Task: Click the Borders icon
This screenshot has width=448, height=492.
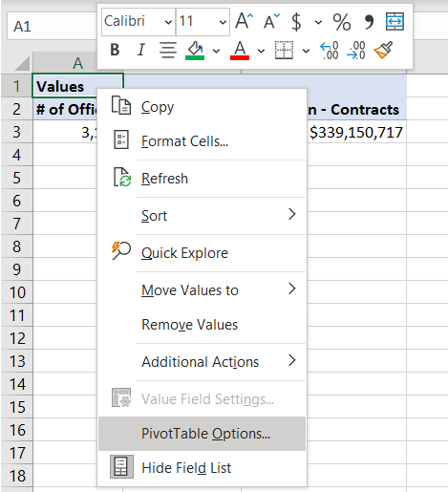Action: [x=284, y=50]
